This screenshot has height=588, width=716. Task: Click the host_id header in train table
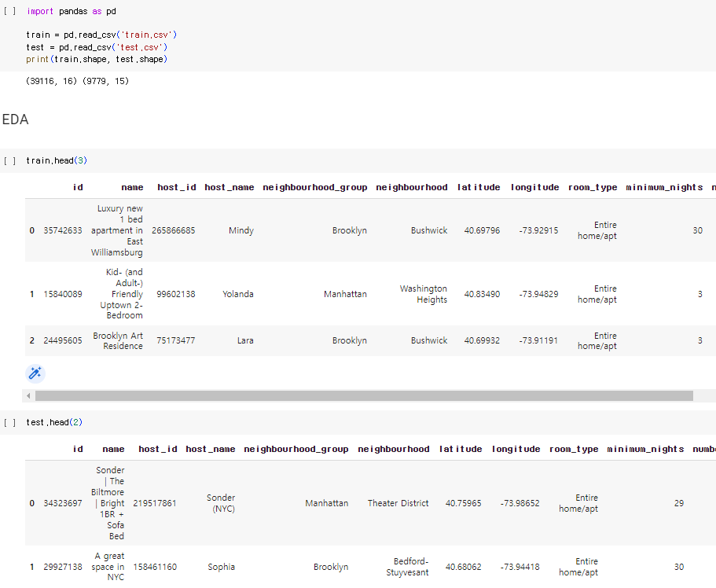pyautogui.click(x=177, y=187)
